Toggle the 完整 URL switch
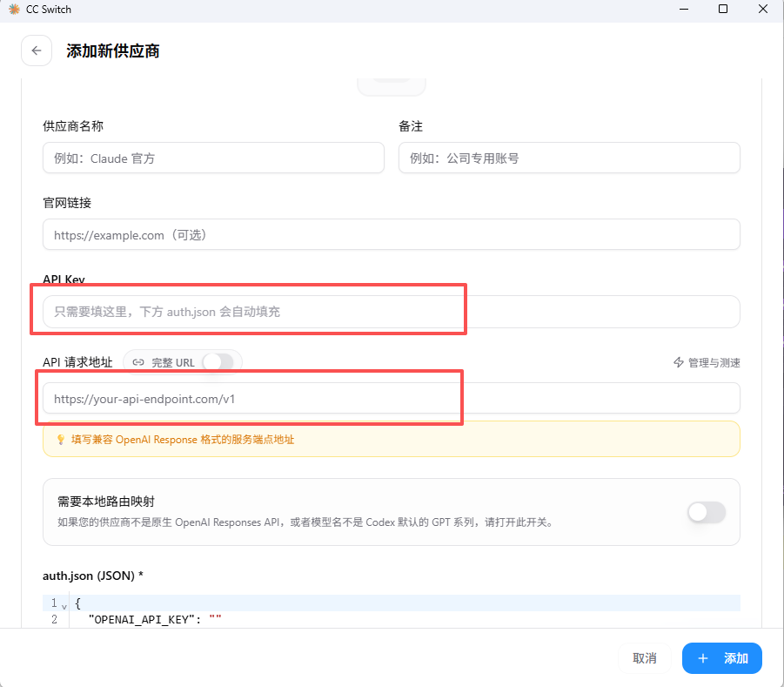This screenshot has width=784, height=687. (x=218, y=362)
